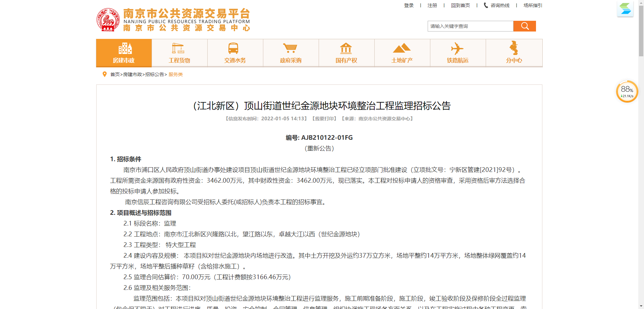Open the 工程货物 crane category
This screenshot has width=644, height=309.
pos(179,53)
